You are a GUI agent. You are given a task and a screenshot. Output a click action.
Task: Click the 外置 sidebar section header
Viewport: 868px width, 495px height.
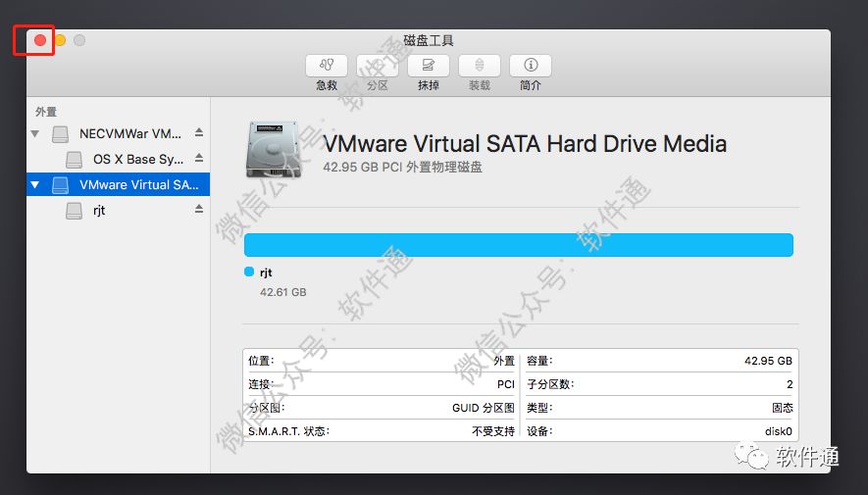46,112
